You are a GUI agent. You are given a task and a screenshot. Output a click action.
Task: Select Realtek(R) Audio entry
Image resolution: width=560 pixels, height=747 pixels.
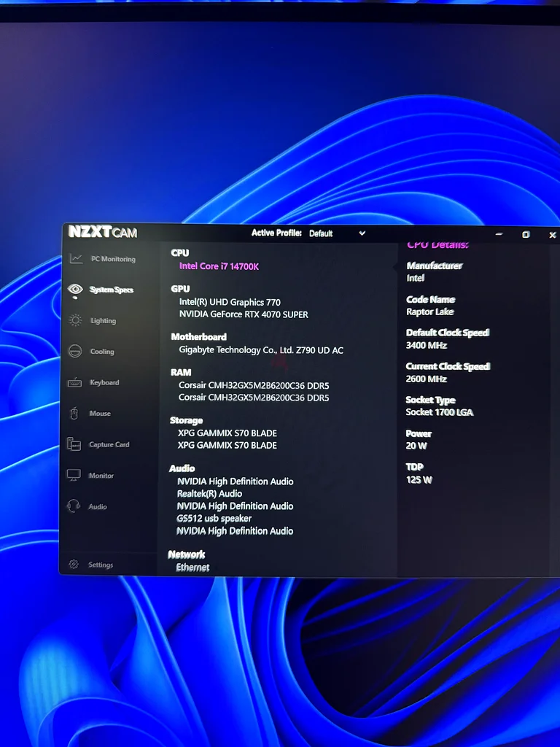point(209,494)
